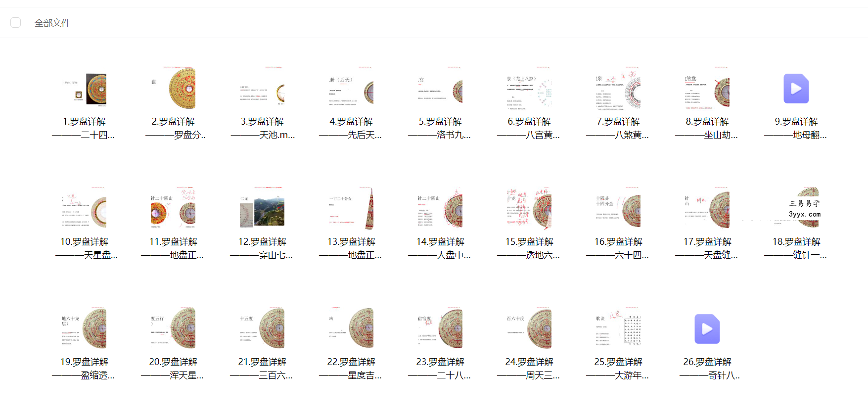868x417 pixels.
Task: Open thumbnail of 2.罗盘详解 file
Action: (173, 89)
